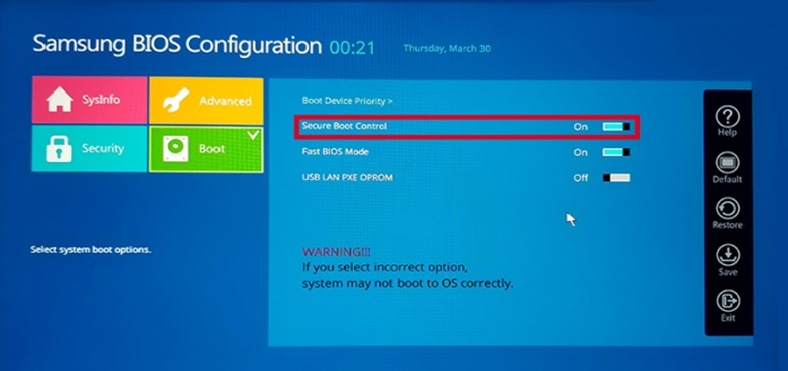Image resolution: width=788 pixels, height=371 pixels.
Task: Click the USB LAN PXE OPROM label
Action: click(x=347, y=177)
